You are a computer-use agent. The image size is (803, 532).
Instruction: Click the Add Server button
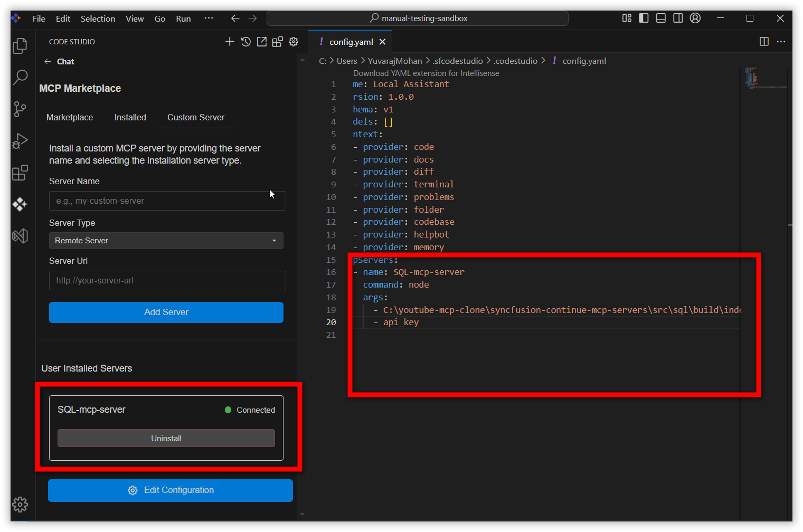click(x=166, y=312)
